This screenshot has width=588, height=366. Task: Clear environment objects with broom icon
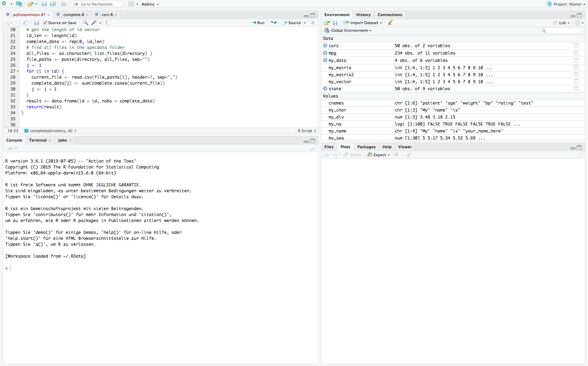[390, 23]
